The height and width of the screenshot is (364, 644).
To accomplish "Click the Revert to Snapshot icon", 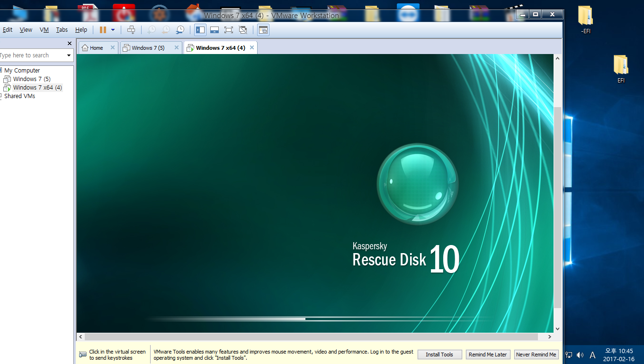I will pyautogui.click(x=166, y=30).
